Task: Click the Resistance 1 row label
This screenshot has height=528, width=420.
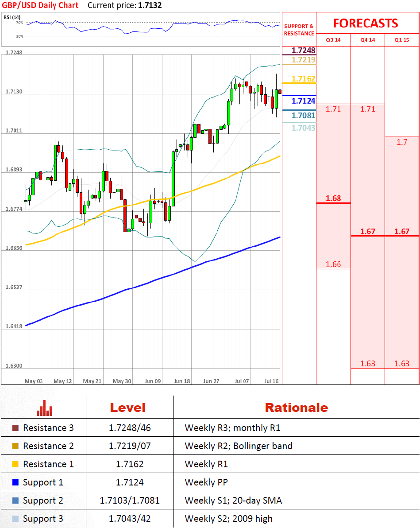Action: click(48, 464)
